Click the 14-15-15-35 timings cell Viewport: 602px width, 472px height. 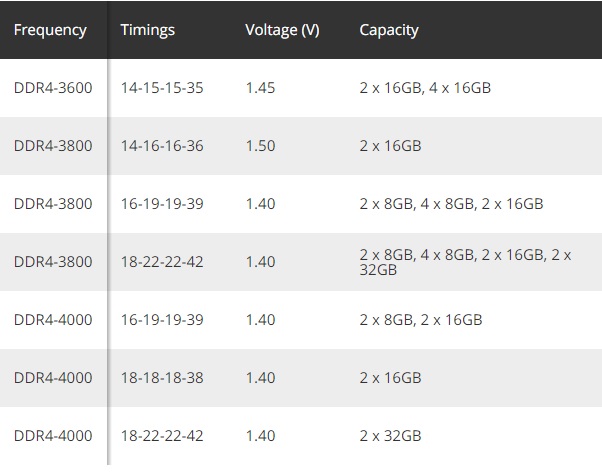161,88
